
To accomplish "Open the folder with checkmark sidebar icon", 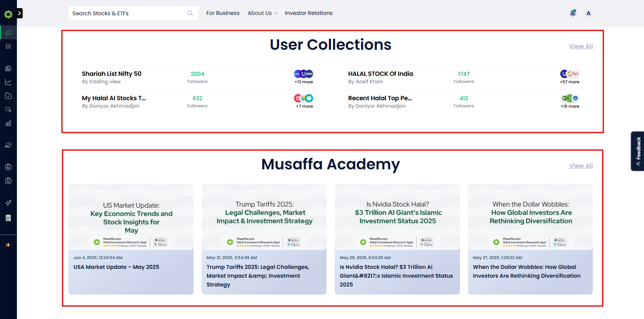I will click(8, 96).
